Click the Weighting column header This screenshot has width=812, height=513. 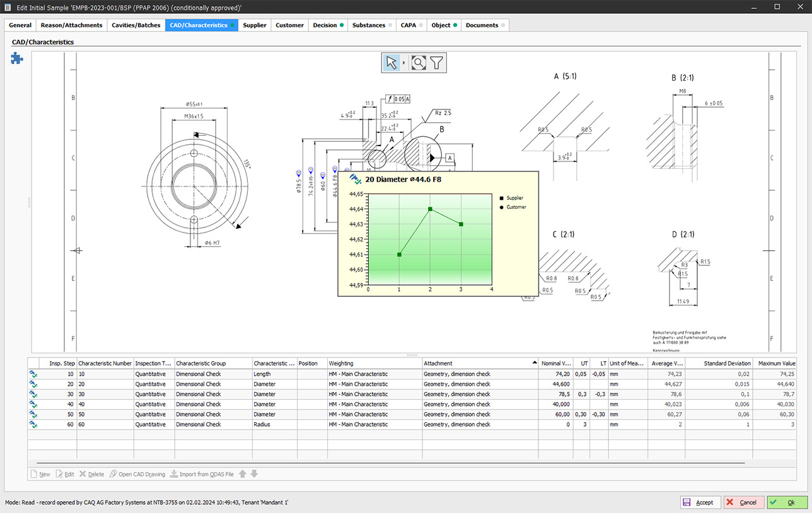[x=374, y=363]
